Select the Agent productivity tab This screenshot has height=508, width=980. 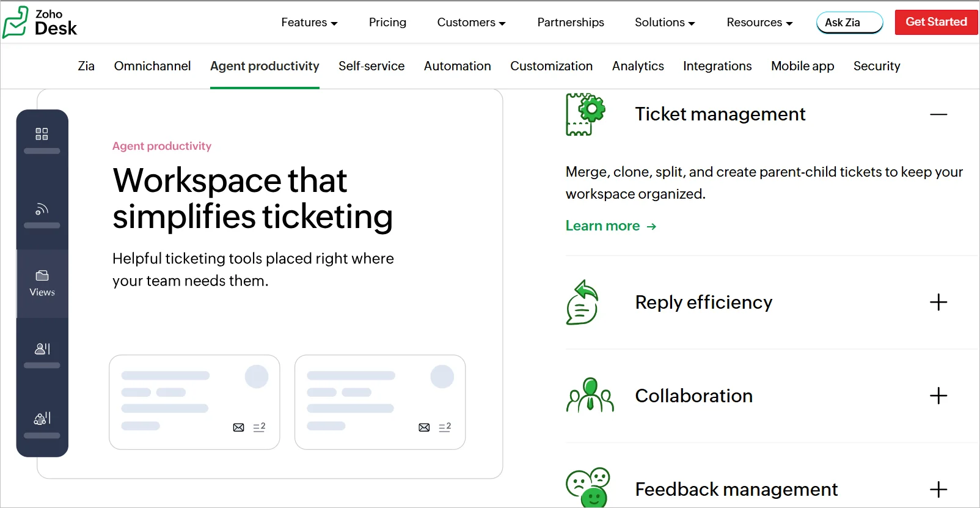pyautogui.click(x=265, y=66)
